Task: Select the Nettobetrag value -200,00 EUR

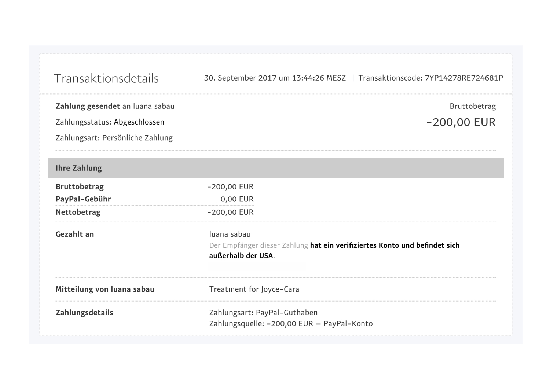Action: click(231, 212)
